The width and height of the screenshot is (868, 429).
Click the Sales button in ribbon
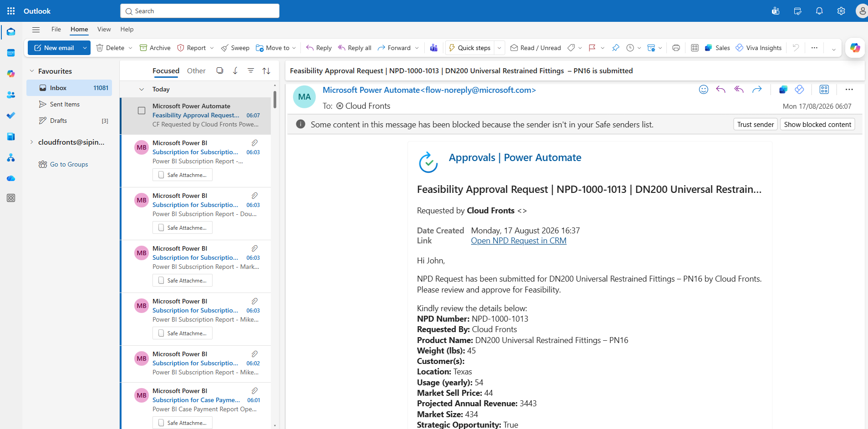[717, 48]
